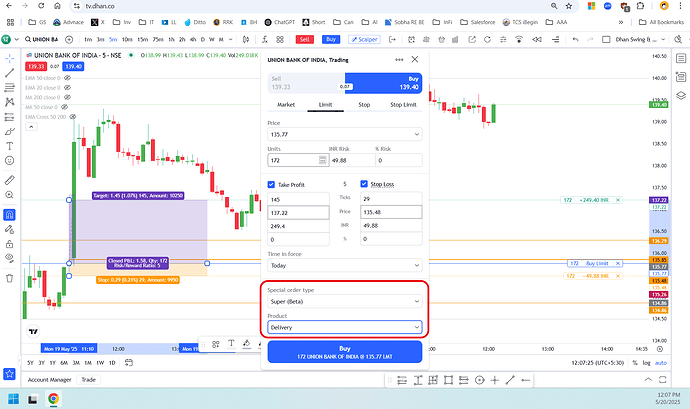Open the Scalper button

(364, 40)
